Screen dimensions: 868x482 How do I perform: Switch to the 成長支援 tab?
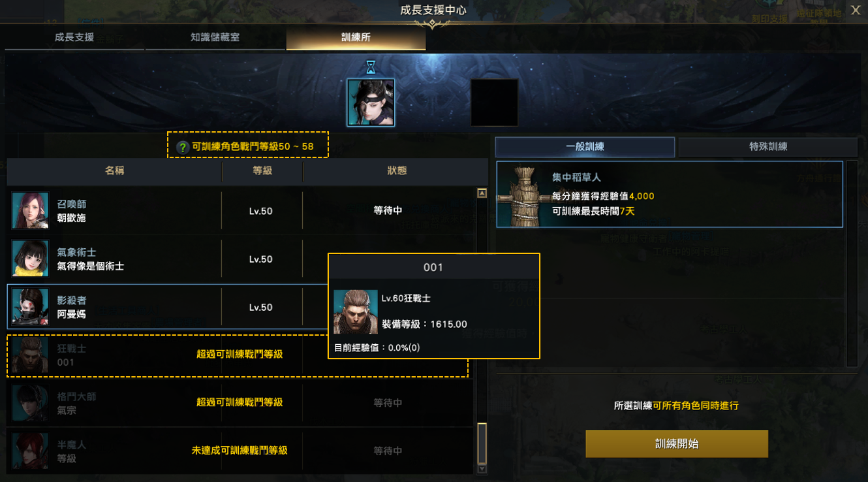pos(74,37)
